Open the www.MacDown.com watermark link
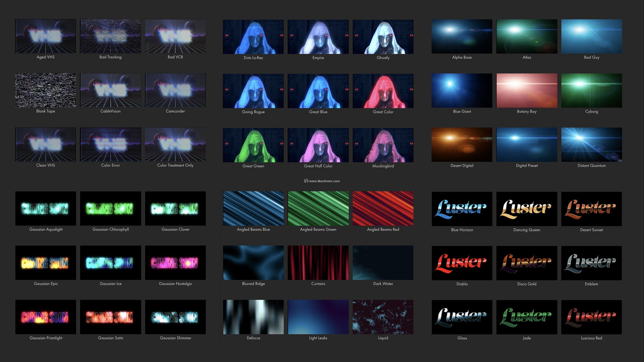The height and width of the screenshot is (362, 644). coord(322,181)
